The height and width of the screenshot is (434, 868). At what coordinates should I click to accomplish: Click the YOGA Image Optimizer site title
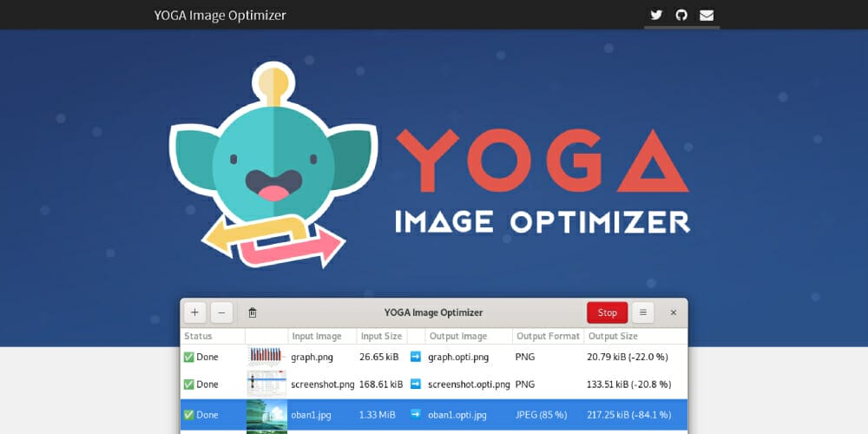(x=220, y=15)
